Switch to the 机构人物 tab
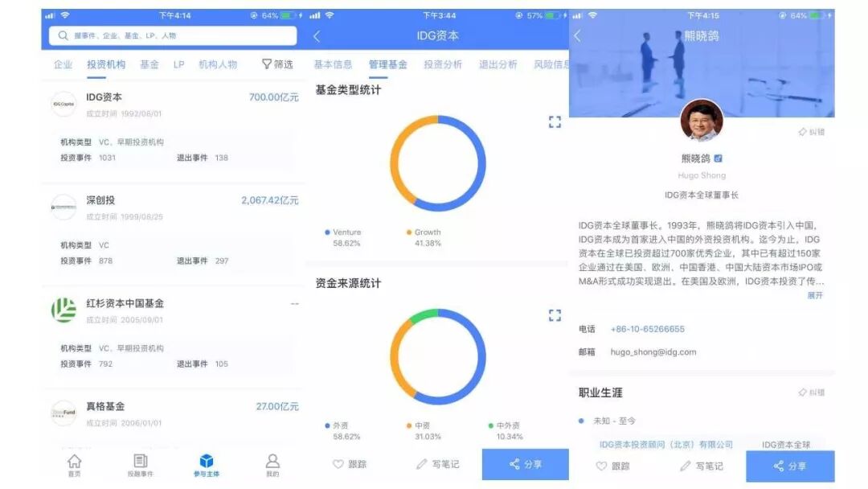 218,64
